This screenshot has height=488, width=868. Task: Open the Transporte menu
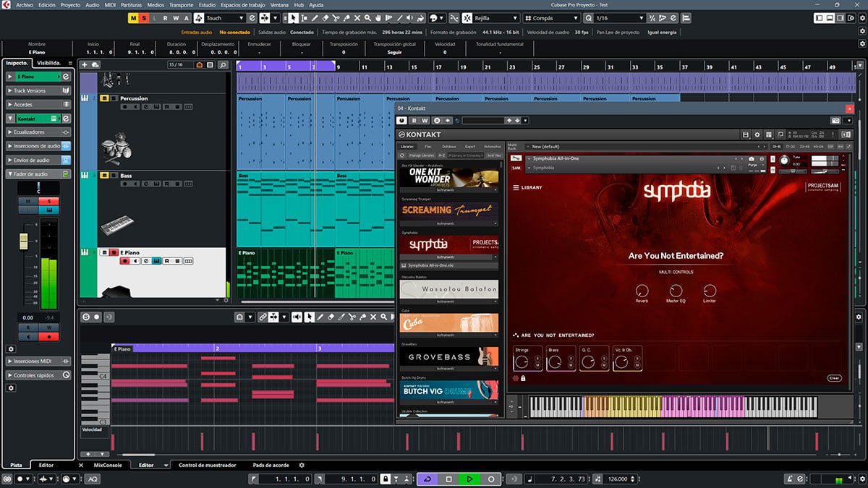pyautogui.click(x=182, y=4)
